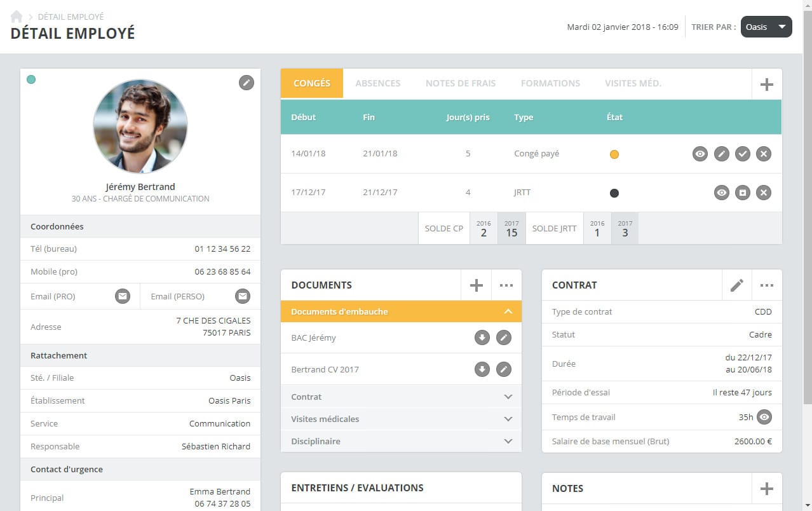Select the SOLDE CP 2016 balance
812x511 pixels.
(x=484, y=228)
